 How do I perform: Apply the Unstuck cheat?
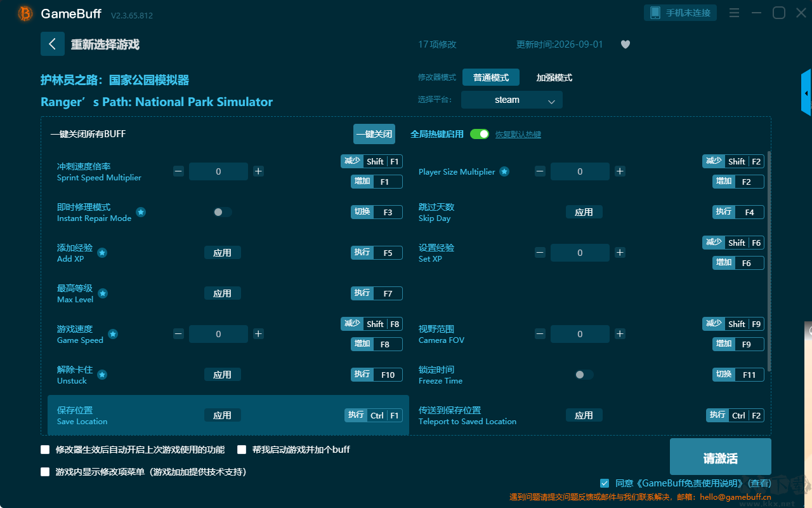coord(222,375)
